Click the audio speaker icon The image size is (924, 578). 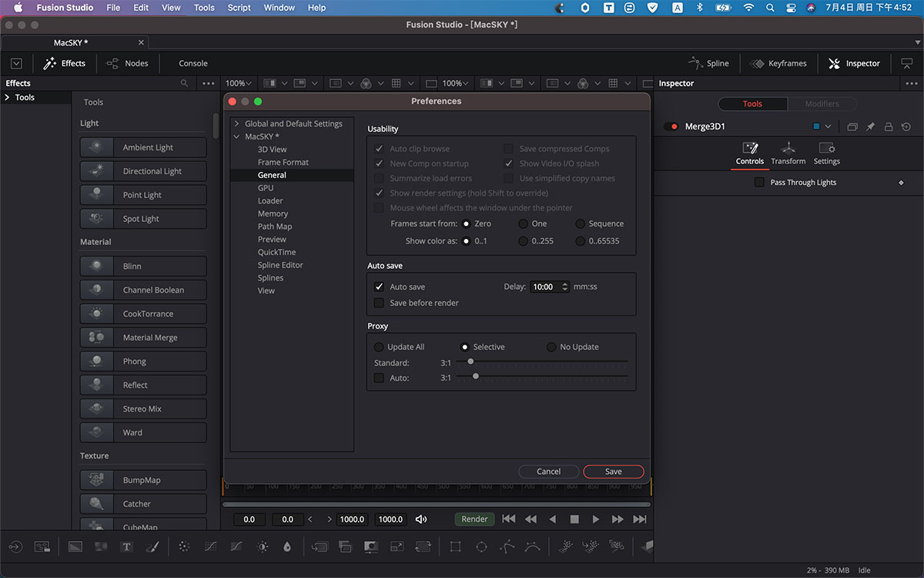coord(421,519)
